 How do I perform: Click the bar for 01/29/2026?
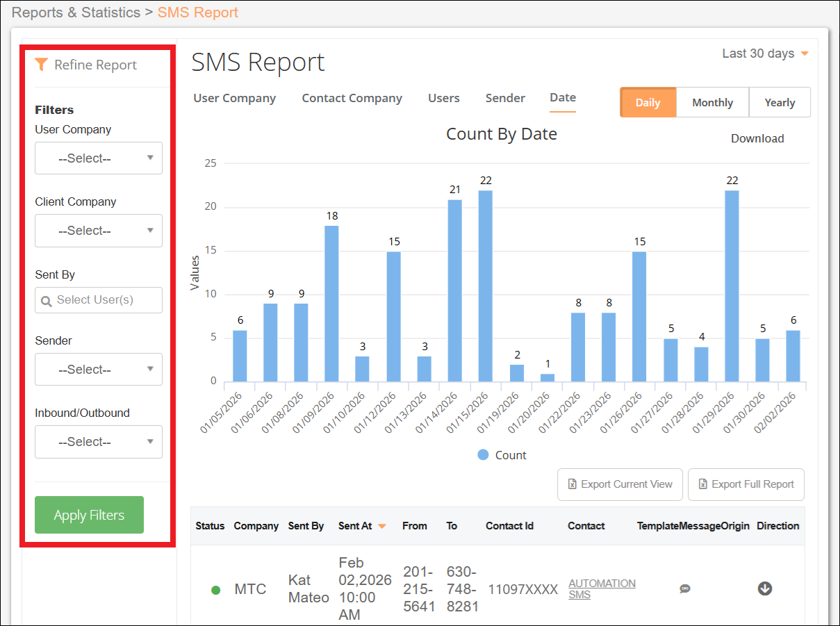coord(732,286)
